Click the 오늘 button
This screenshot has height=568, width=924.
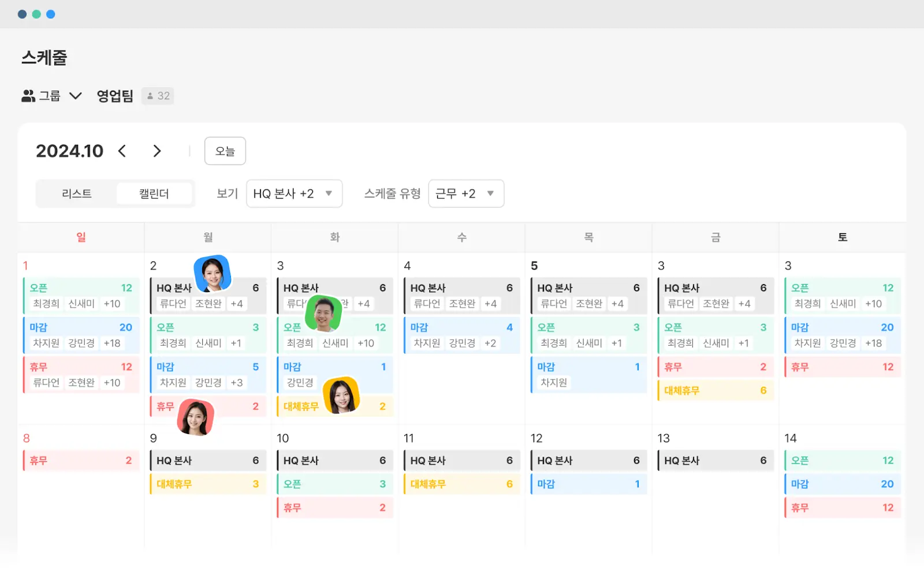tap(225, 151)
